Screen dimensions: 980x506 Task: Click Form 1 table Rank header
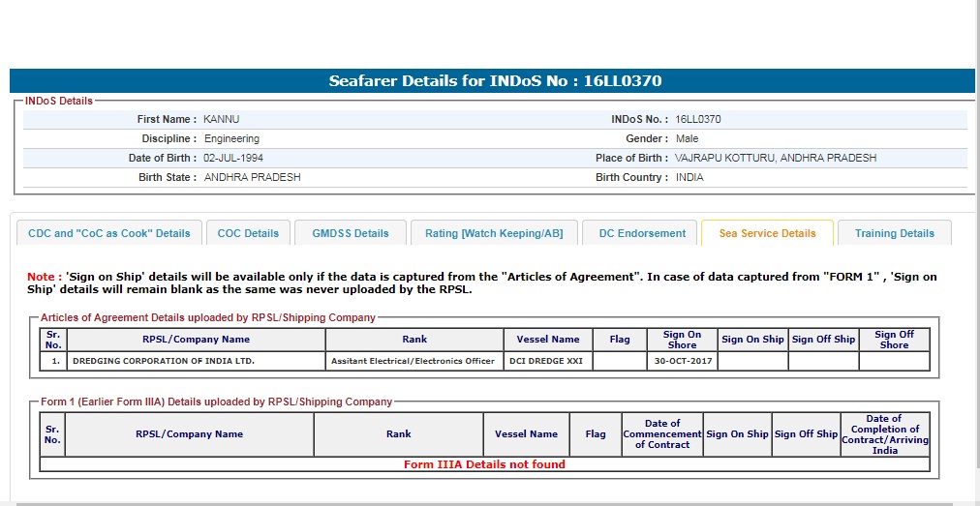pos(399,434)
